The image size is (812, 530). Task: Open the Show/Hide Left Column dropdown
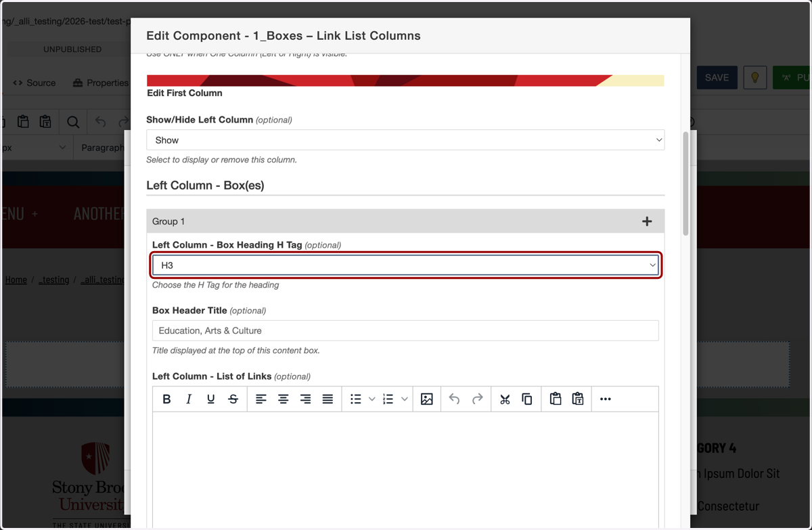coord(405,140)
